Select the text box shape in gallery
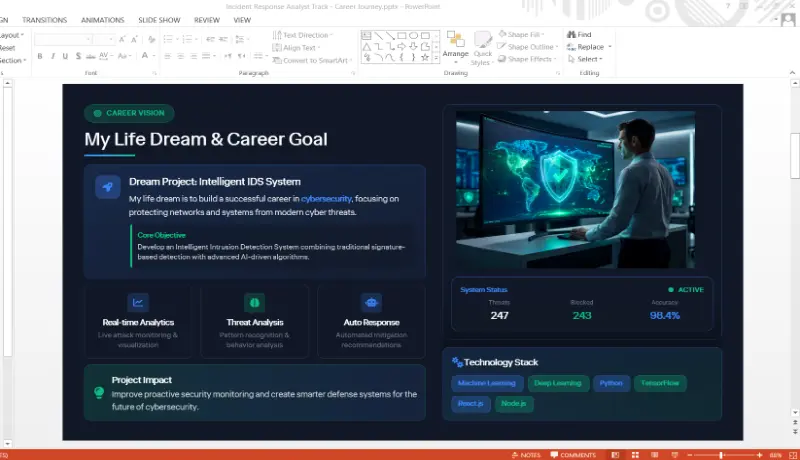The height and width of the screenshot is (460, 800). pos(366,36)
